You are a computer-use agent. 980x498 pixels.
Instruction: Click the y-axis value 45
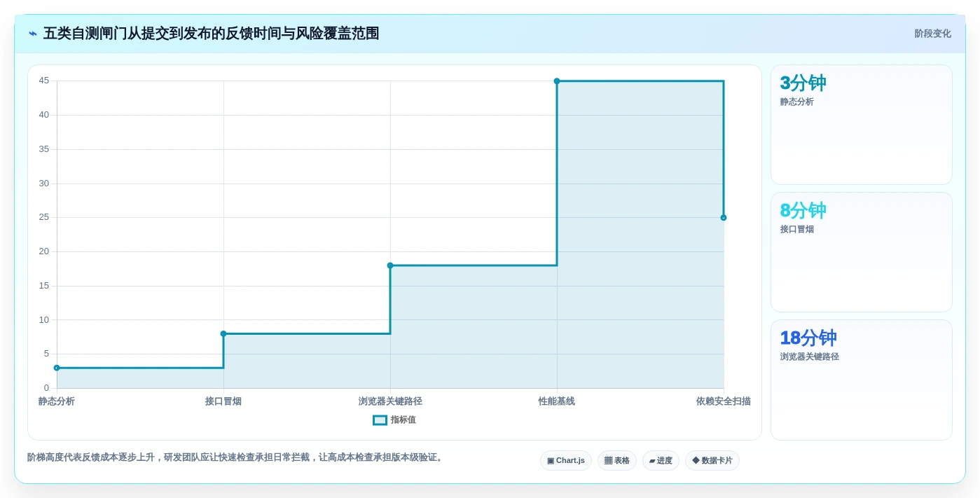pyautogui.click(x=44, y=81)
